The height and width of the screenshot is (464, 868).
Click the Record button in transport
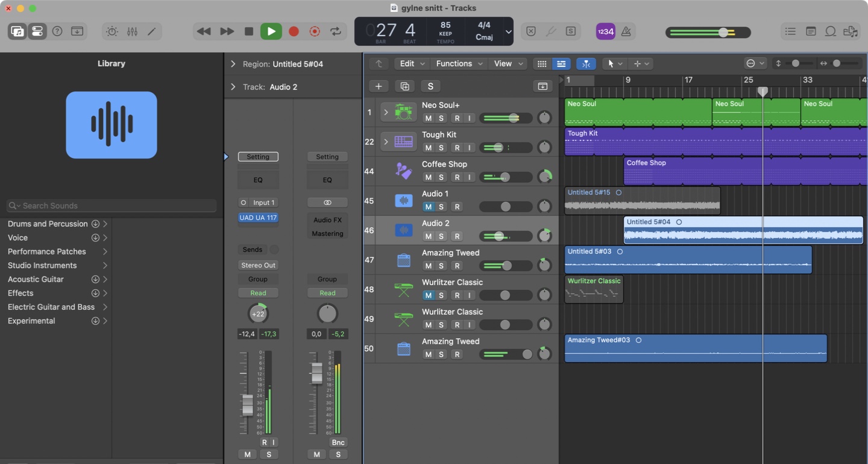click(x=294, y=31)
